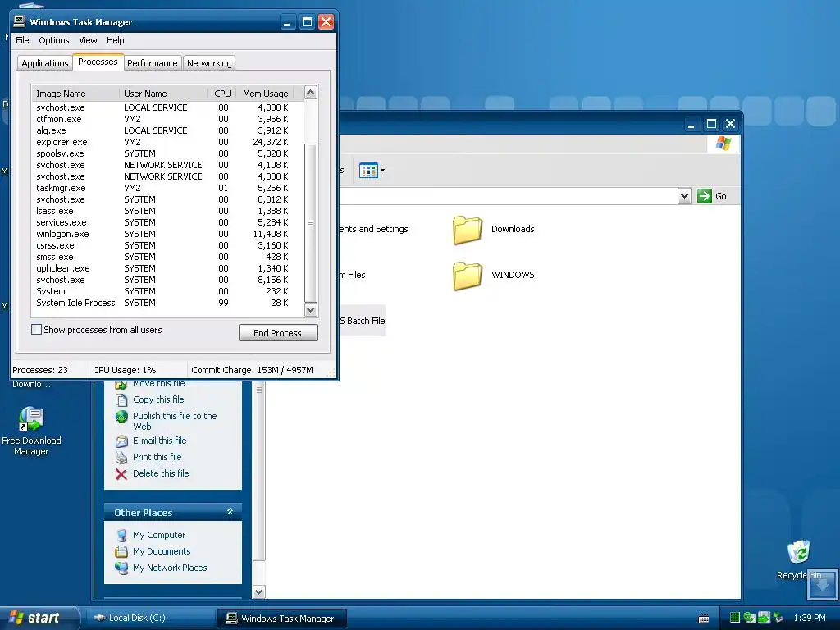The width and height of the screenshot is (840, 630).
Task: Sort processes by CPU column
Action: coord(221,94)
